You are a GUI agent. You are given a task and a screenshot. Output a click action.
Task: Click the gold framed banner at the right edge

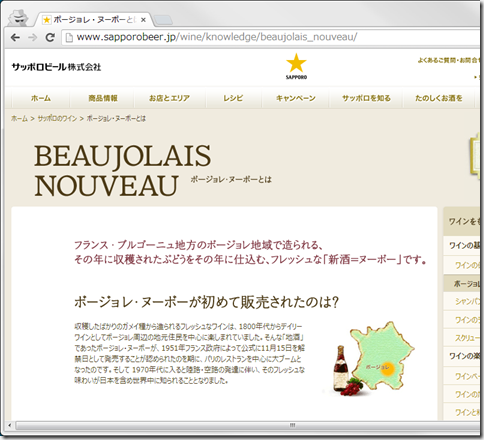coord(475,156)
